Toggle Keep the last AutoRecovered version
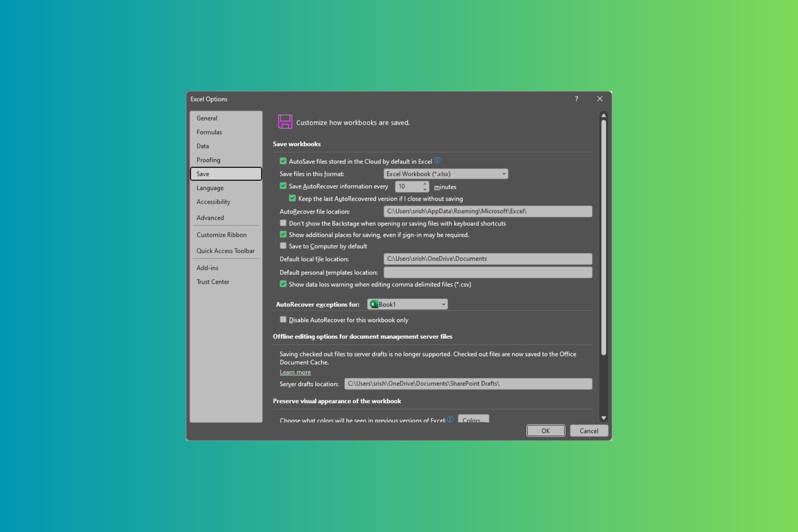 (x=293, y=199)
